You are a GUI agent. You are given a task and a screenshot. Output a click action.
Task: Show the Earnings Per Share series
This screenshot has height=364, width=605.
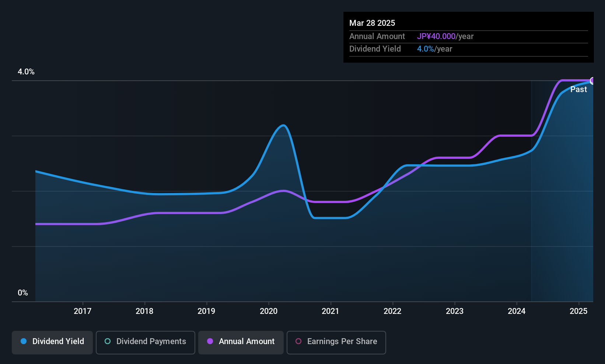[x=336, y=342]
